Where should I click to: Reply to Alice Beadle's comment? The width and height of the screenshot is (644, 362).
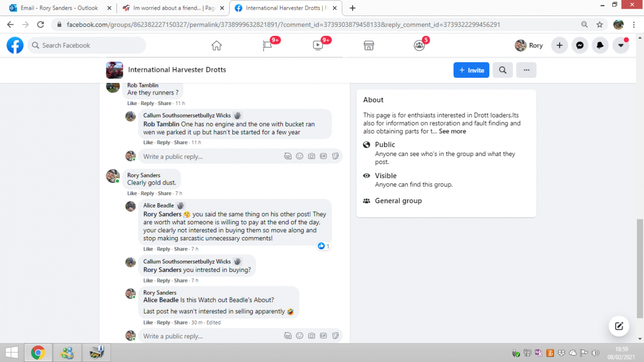coord(163,249)
